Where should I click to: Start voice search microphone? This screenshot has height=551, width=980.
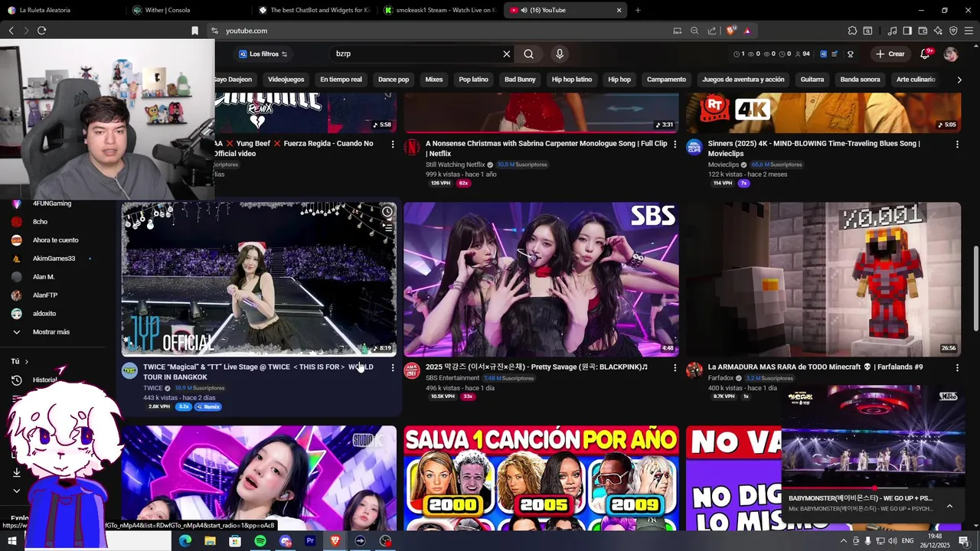pos(560,54)
